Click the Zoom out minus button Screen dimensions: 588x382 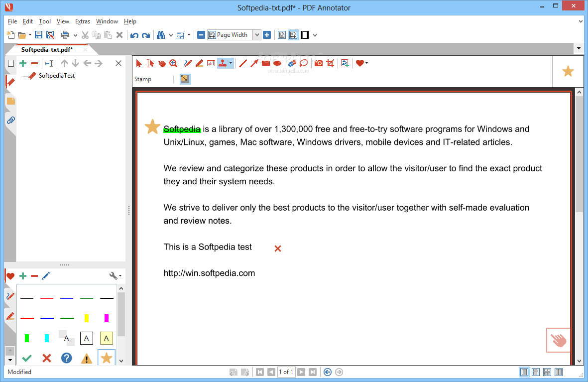coord(201,35)
